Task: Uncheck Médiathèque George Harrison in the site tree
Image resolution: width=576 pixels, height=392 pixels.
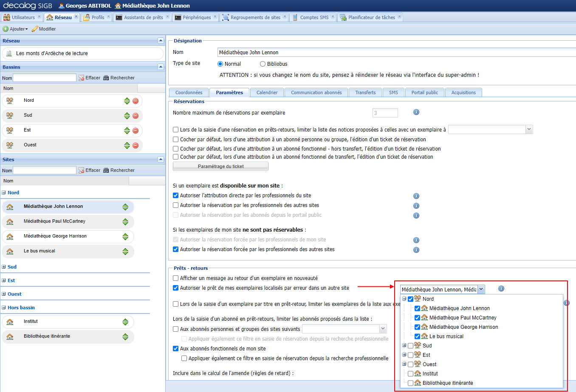Action: click(x=417, y=327)
